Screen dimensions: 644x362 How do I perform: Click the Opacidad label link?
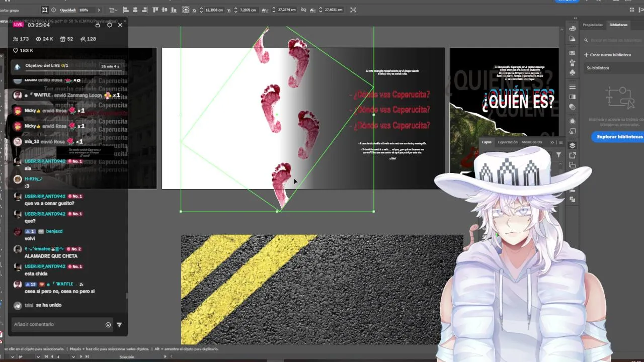click(67, 10)
